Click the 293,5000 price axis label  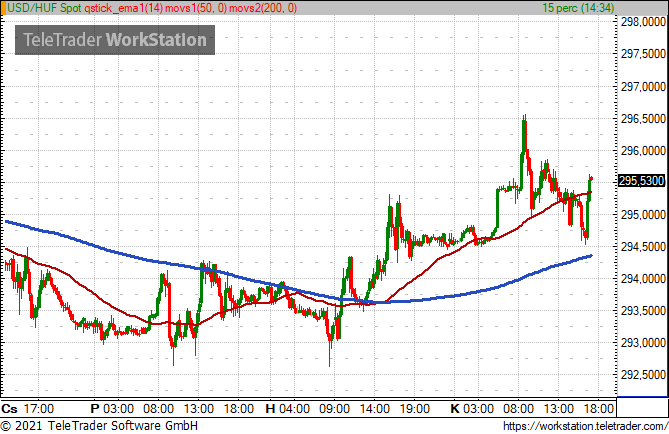coord(643,311)
